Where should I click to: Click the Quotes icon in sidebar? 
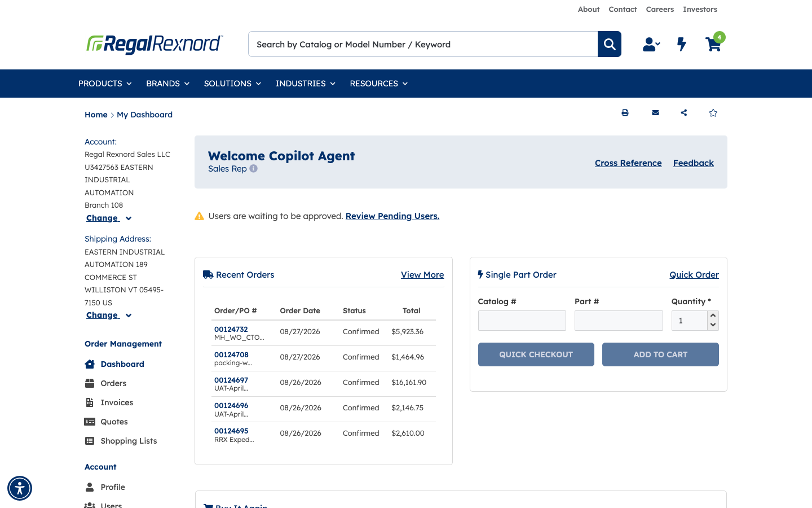point(90,422)
